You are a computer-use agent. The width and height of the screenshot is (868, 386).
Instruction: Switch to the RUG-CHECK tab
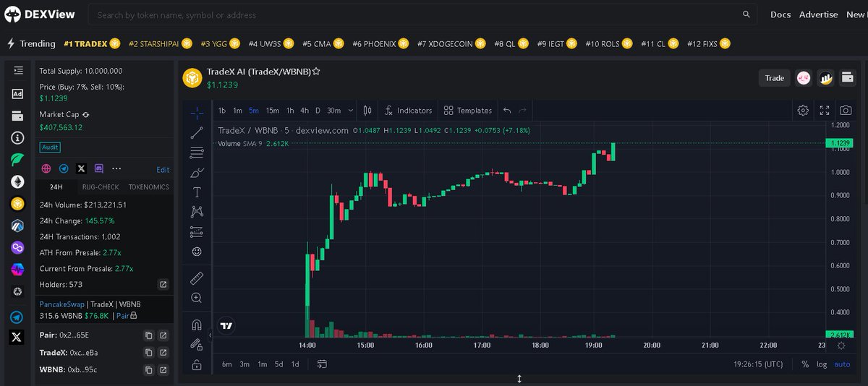coord(100,187)
